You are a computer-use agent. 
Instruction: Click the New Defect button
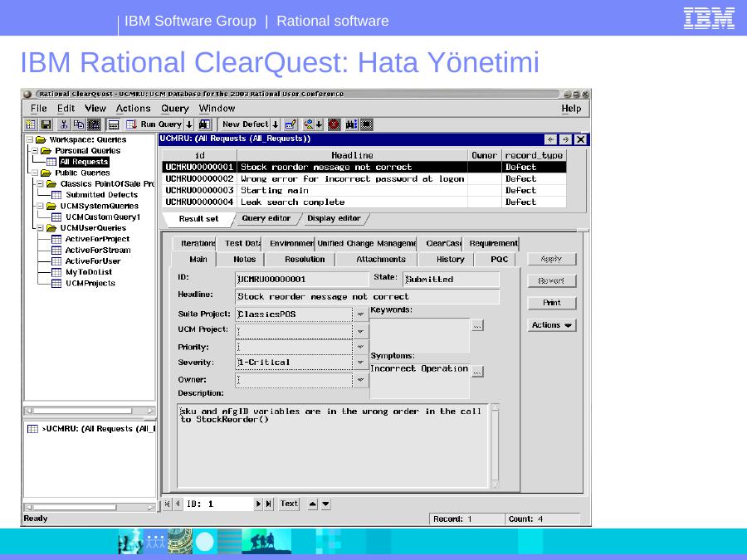245,124
